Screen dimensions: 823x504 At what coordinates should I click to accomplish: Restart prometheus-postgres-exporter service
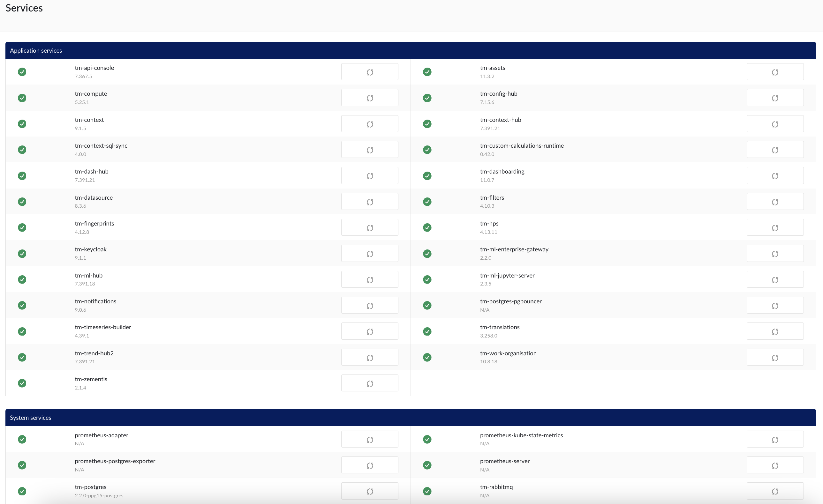pos(369,465)
